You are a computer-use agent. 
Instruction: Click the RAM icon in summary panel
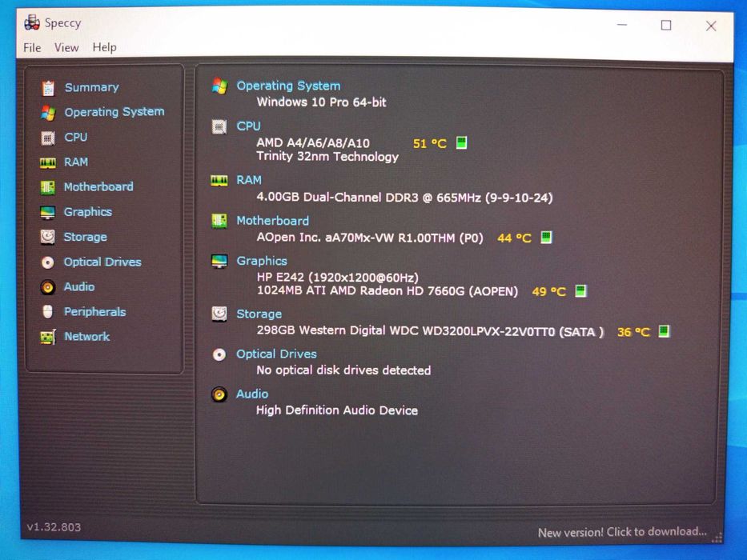219,181
